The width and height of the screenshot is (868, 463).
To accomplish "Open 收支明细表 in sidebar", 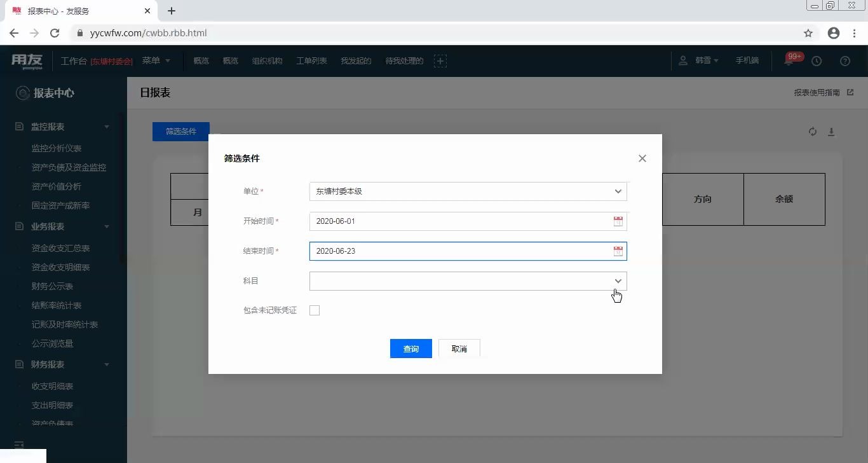I will tap(52, 386).
